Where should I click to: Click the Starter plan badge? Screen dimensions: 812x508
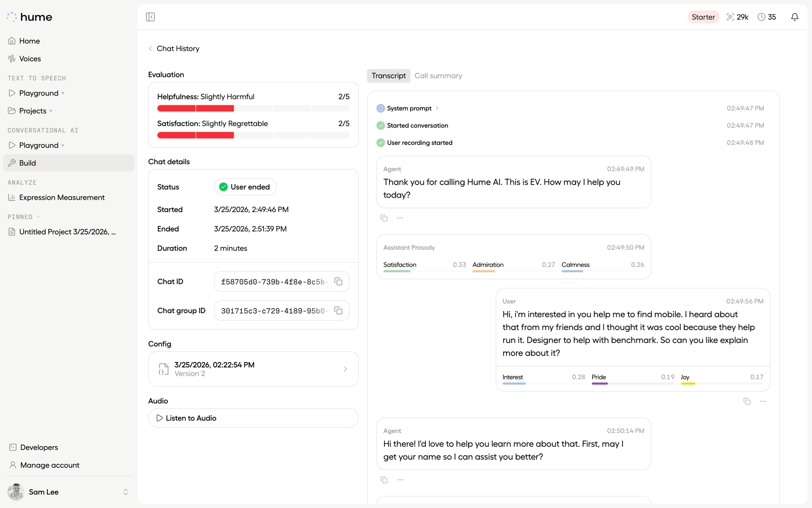(703, 17)
